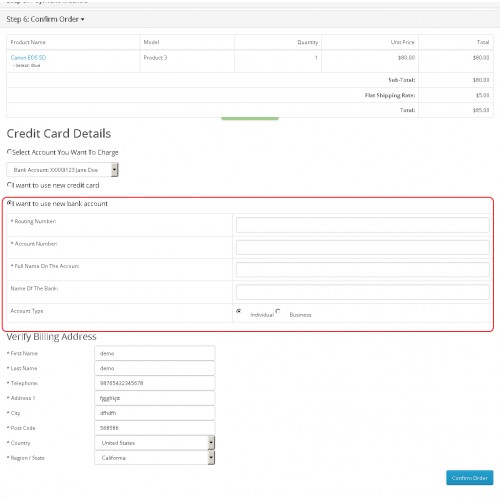Screen dimensions: 500x500
Task: Click the Full Name On The Account field
Action: [x=363, y=270]
